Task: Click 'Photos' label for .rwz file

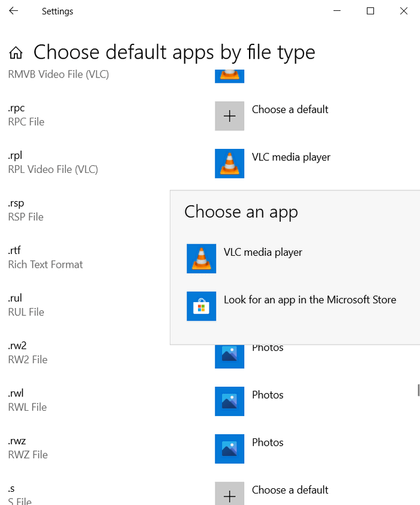Action: [x=268, y=443]
